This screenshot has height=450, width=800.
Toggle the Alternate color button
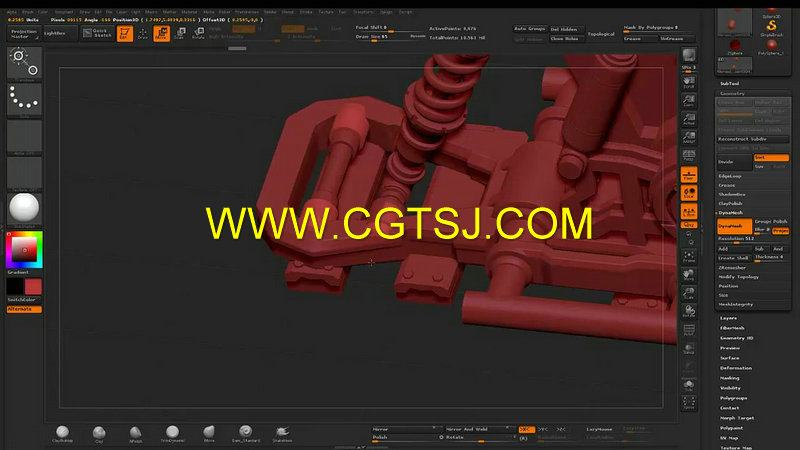[24, 309]
